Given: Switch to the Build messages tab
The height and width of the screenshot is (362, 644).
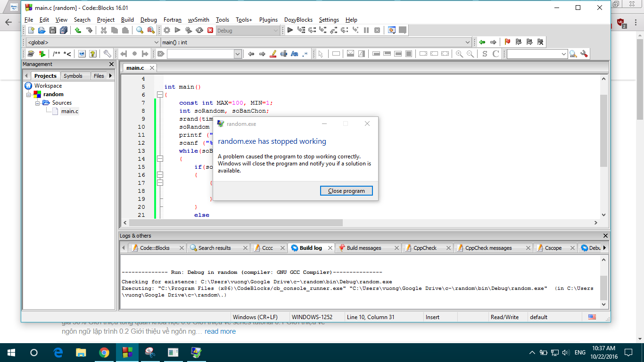Looking at the screenshot, I should pos(363,248).
